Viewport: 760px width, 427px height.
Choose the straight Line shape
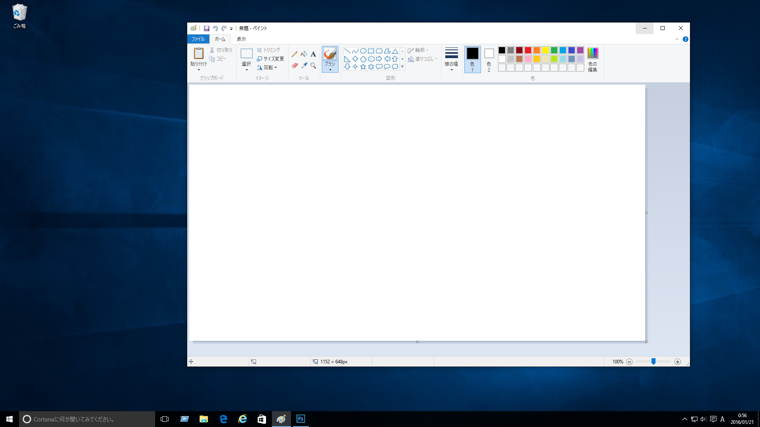(348, 51)
